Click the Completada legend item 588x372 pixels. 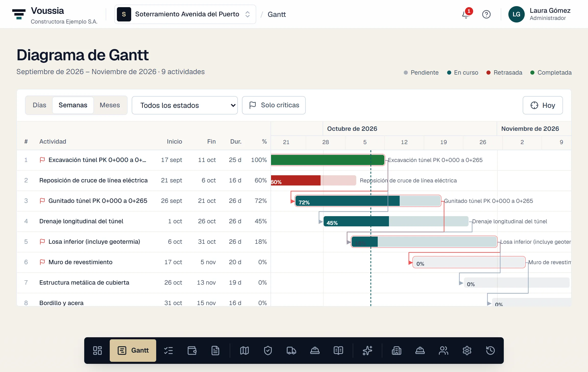[551, 73]
